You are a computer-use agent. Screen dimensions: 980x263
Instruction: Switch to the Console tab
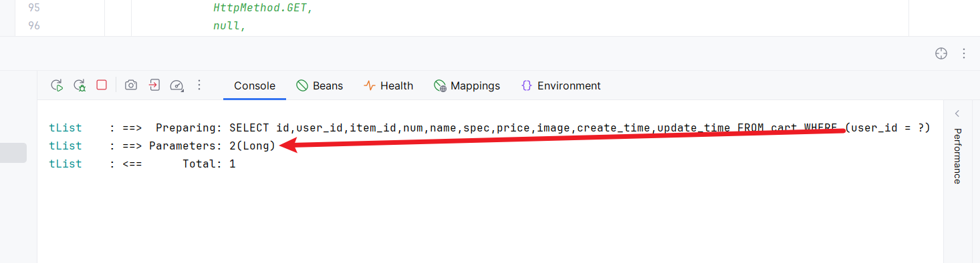pyautogui.click(x=255, y=85)
